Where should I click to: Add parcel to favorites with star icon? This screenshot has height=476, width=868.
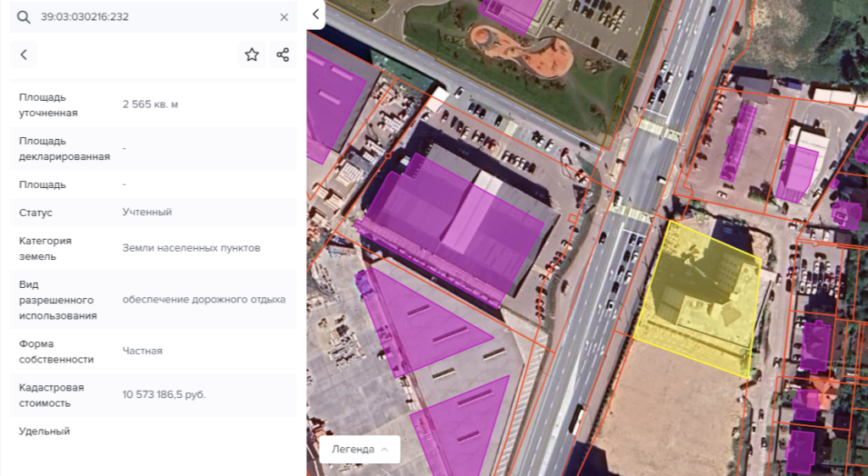click(252, 54)
